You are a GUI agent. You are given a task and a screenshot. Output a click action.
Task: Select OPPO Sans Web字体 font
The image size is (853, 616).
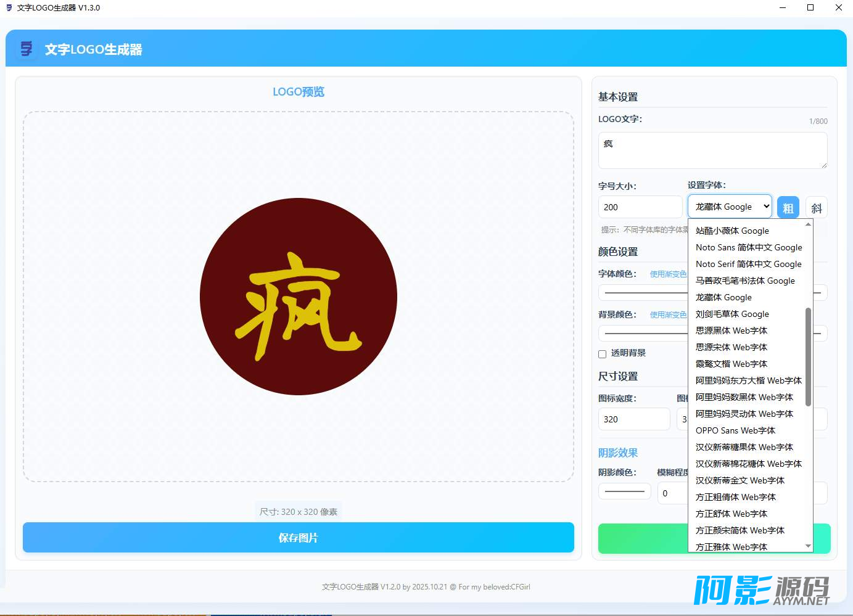(x=735, y=430)
